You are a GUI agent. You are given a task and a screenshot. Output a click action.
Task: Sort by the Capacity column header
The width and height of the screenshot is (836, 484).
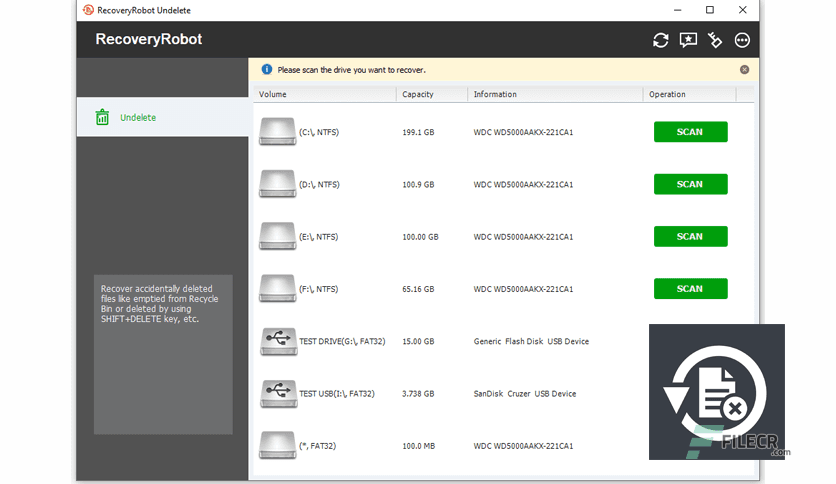[432, 94]
